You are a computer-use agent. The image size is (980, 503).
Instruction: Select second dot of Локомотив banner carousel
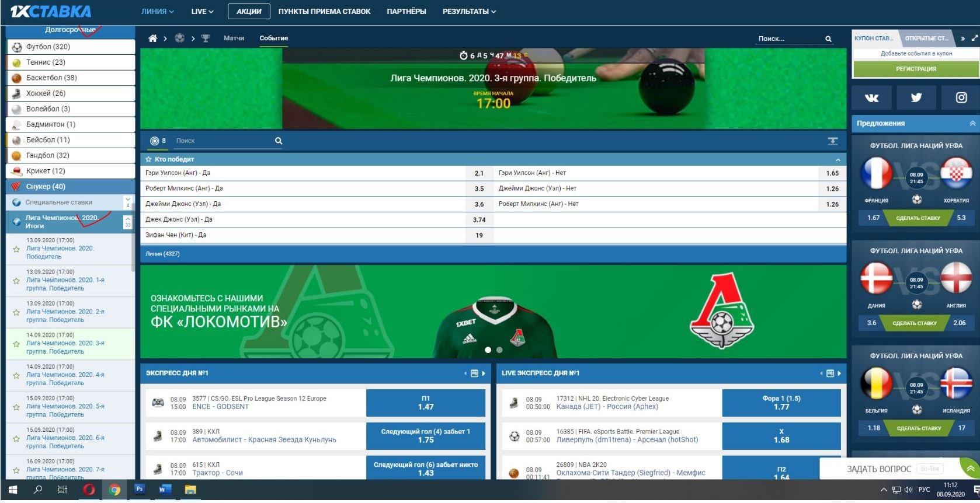pos(499,350)
